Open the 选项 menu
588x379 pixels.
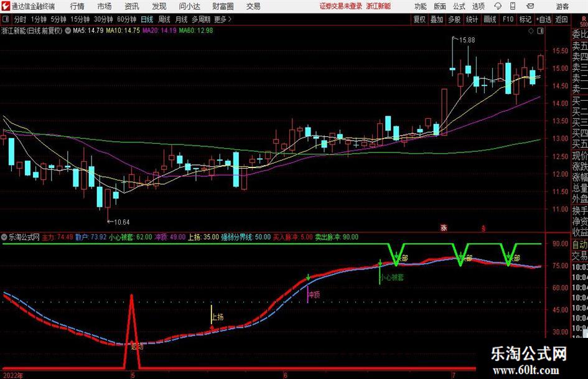pyautogui.click(x=478, y=6)
